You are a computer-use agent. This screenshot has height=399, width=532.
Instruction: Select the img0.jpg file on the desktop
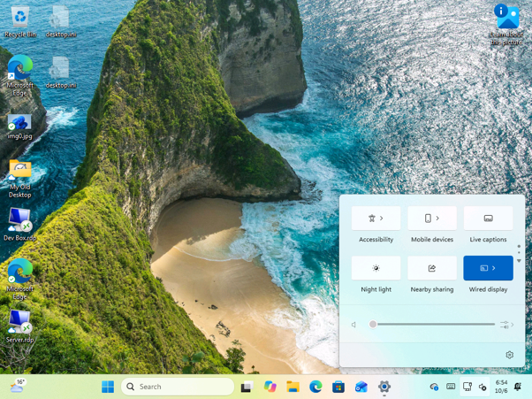pos(19,127)
